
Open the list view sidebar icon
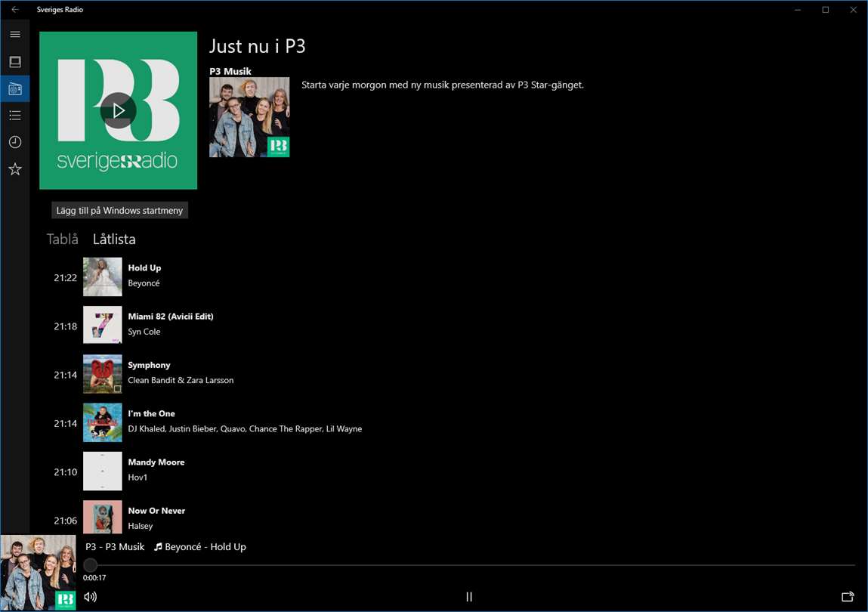click(15, 115)
